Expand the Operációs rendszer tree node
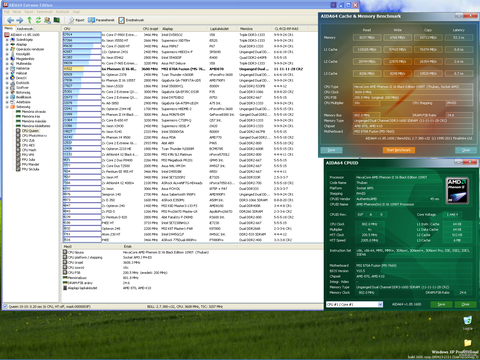 (x=7, y=49)
